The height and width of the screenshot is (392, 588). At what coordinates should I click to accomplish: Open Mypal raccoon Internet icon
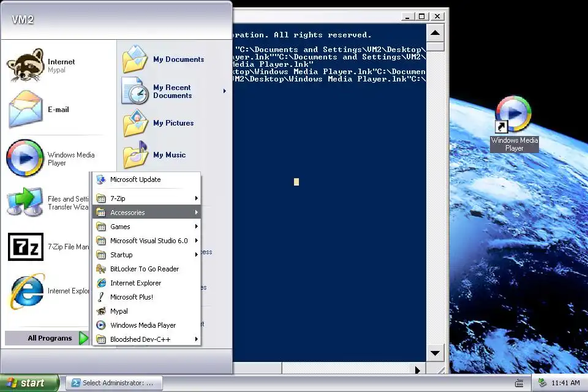click(25, 65)
